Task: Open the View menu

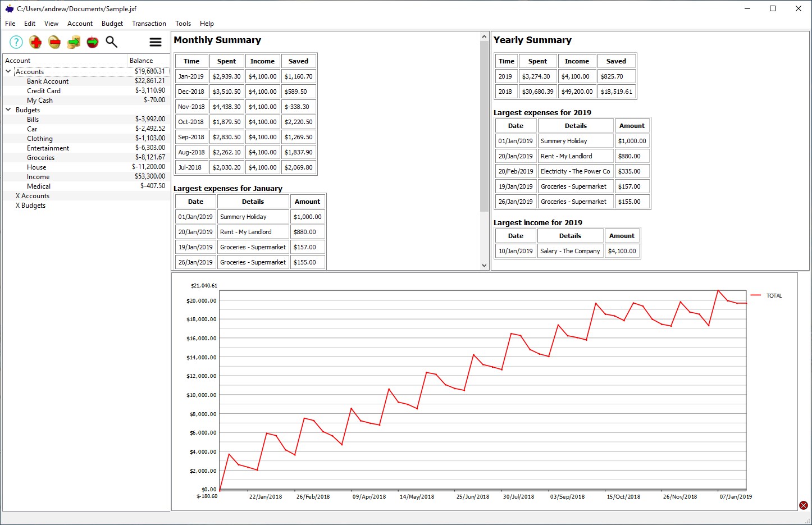Action: tap(51, 24)
